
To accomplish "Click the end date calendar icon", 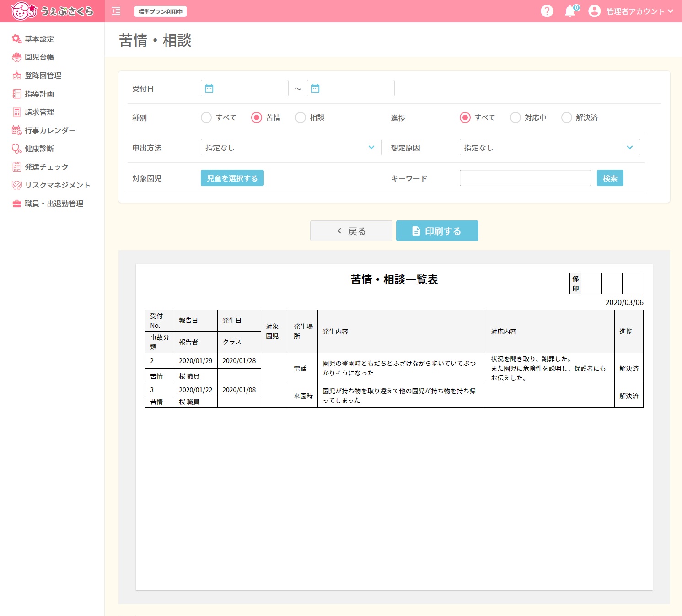I will [315, 88].
